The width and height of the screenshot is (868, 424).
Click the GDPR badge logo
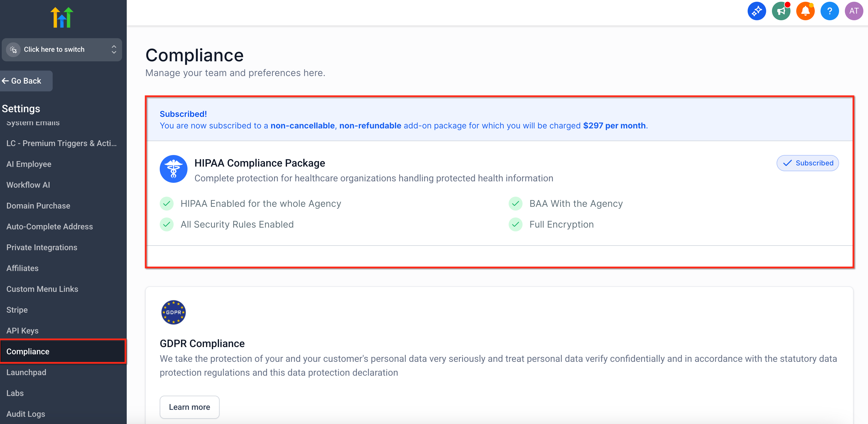point(173,312)
